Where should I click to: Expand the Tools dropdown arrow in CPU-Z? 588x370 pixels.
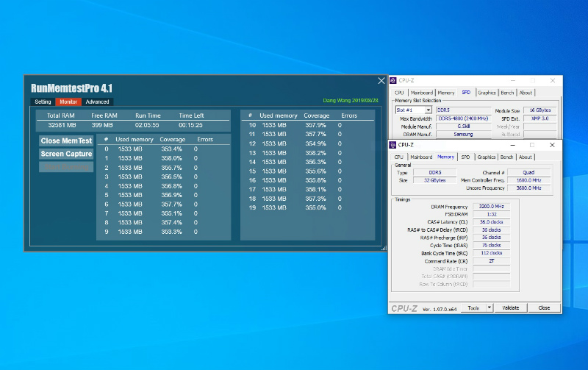tap(490, 307)
